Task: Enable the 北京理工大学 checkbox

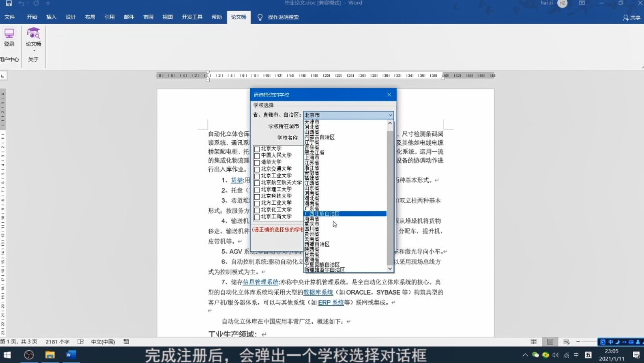Action: 257,190
